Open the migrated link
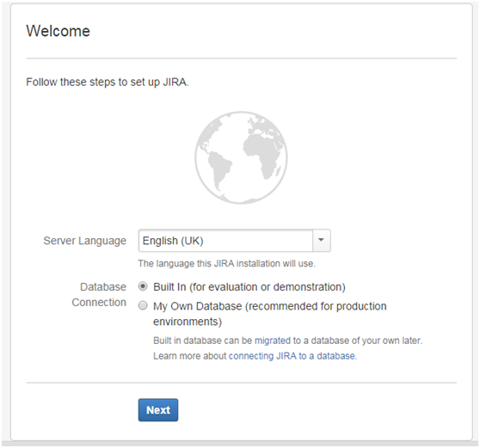 click(x=273, y=341)
